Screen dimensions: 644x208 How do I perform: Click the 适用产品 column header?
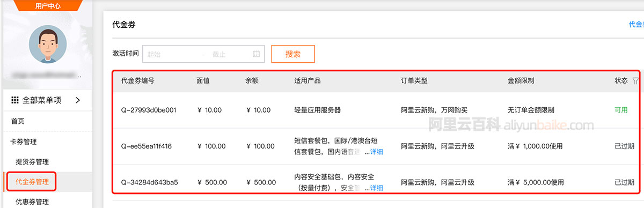click(308, 81)
